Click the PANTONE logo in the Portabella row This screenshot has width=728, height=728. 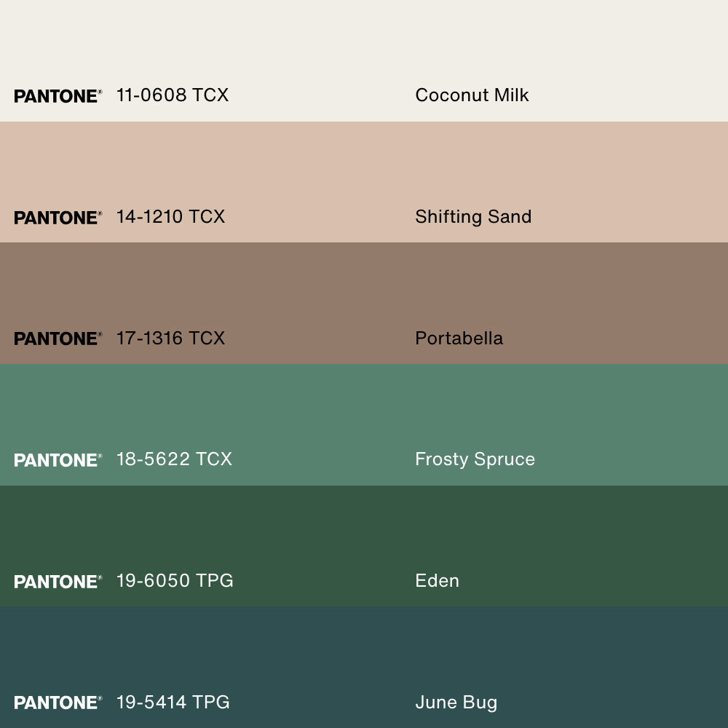58,339
